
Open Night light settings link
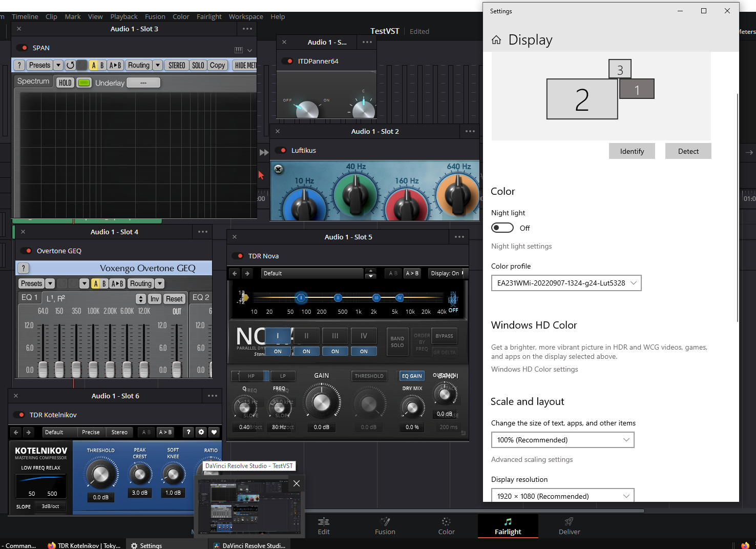point(521,246)
